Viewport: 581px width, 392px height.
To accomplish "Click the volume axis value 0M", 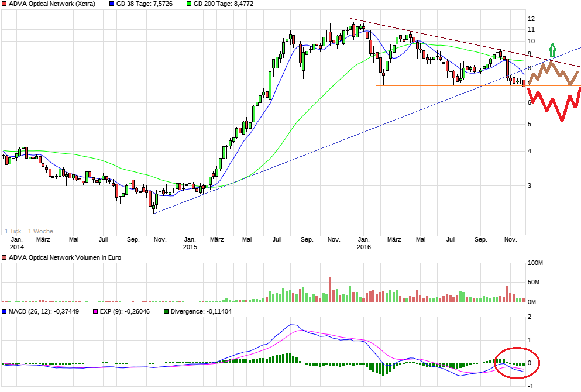I will click(x=532, y=302).
